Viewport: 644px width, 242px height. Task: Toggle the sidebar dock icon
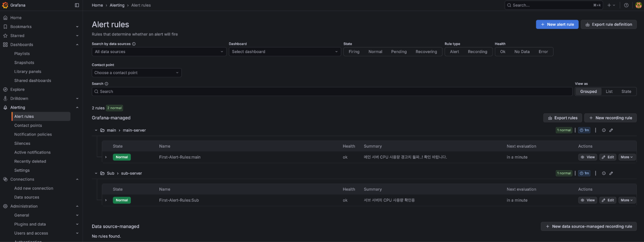coord(77,5)
